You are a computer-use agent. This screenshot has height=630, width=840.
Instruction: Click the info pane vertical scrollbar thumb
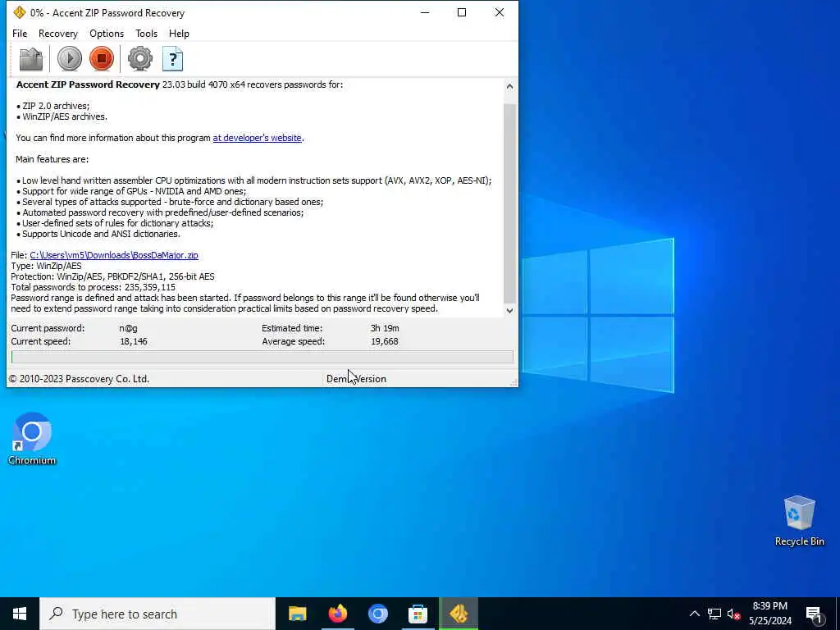509,203
